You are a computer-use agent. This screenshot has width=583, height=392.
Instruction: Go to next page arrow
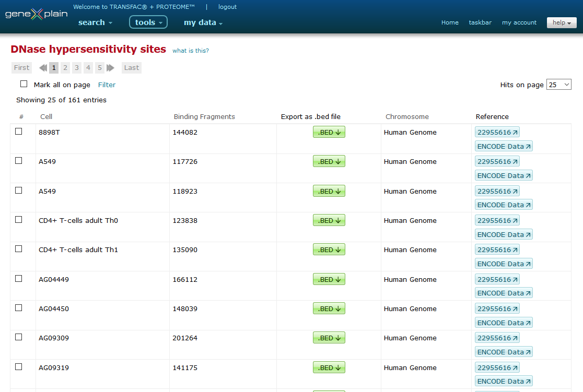tap(110, 68)
